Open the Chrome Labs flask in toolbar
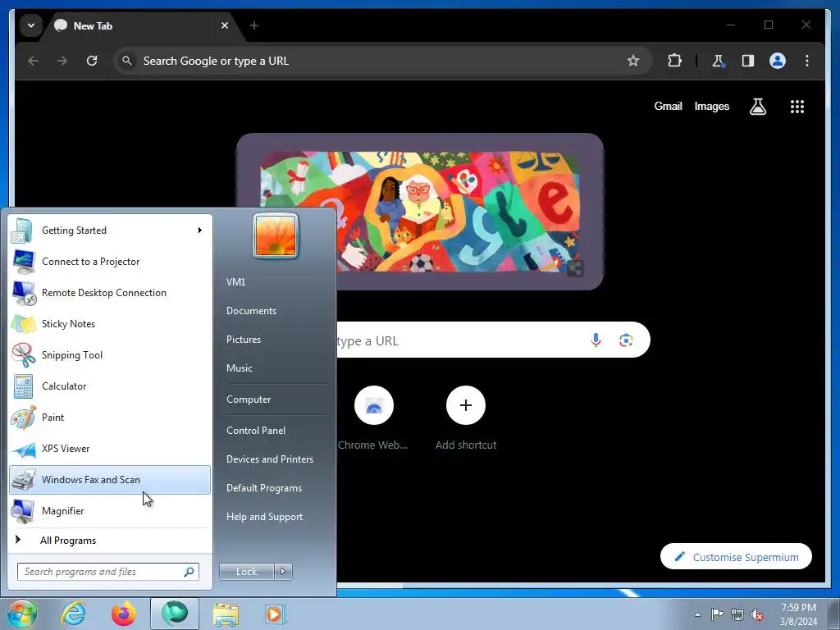The height and width of the screenshot is (630, 840). [719, 61]
